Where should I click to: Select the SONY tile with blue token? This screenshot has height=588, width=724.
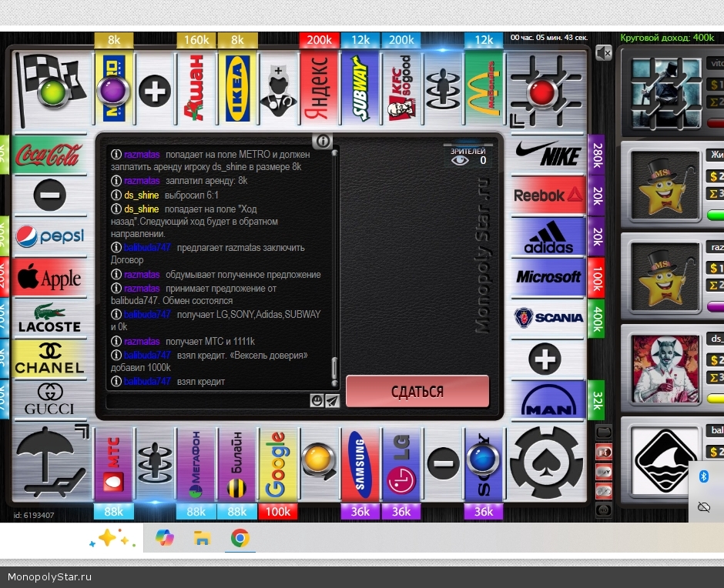pyautogui.click(x=484, y=463)
